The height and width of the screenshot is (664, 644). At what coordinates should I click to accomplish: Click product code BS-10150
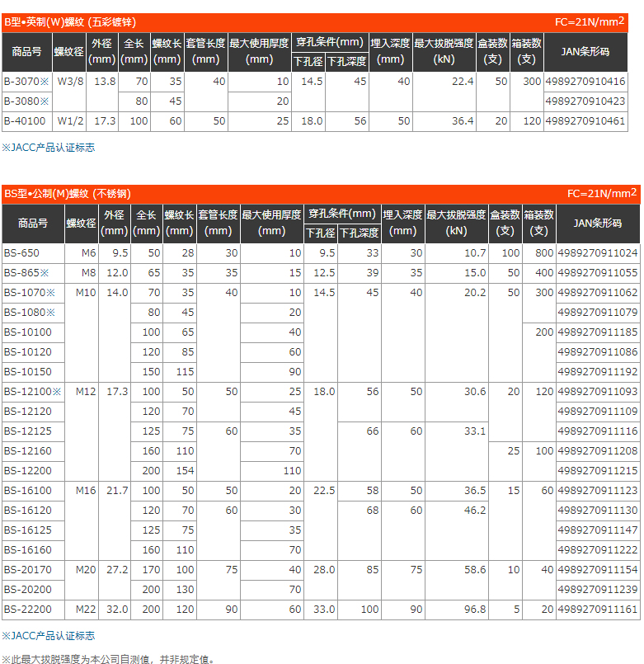coord(28,372)
